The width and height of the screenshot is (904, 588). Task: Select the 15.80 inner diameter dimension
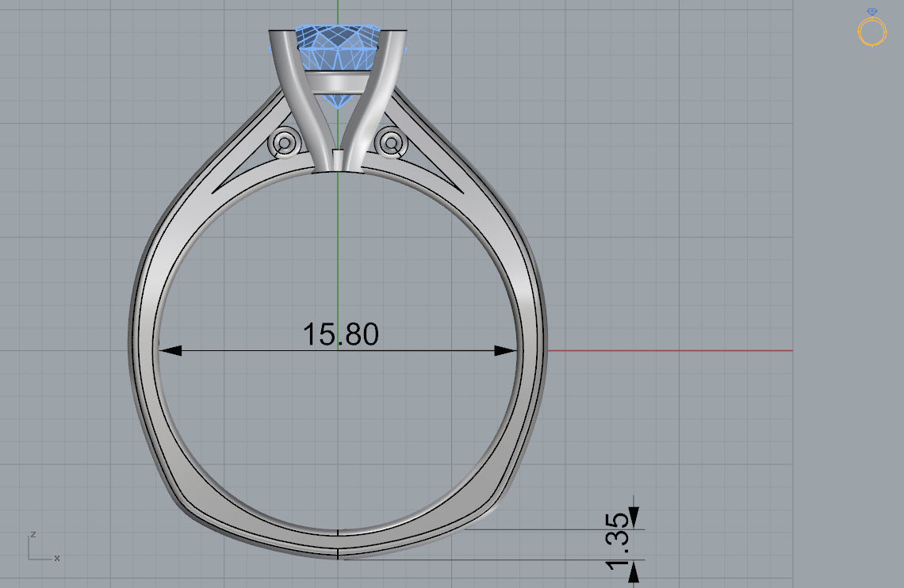click(x=341, y=334)
